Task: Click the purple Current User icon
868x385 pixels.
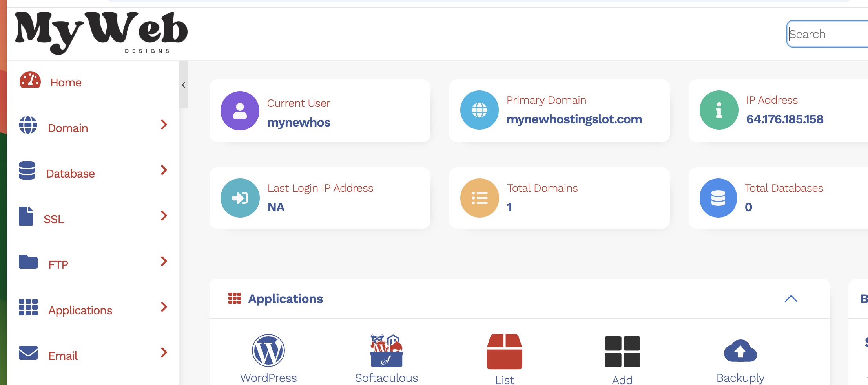Action: (240, 111)
